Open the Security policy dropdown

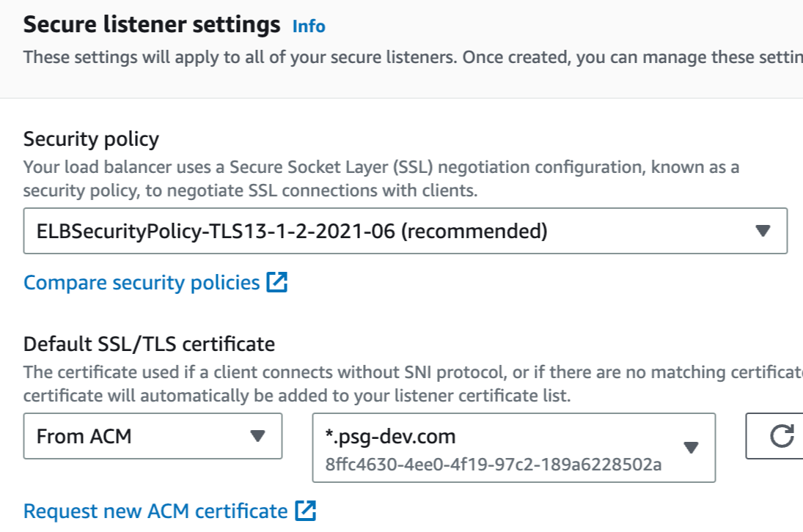tap(405, 232)
